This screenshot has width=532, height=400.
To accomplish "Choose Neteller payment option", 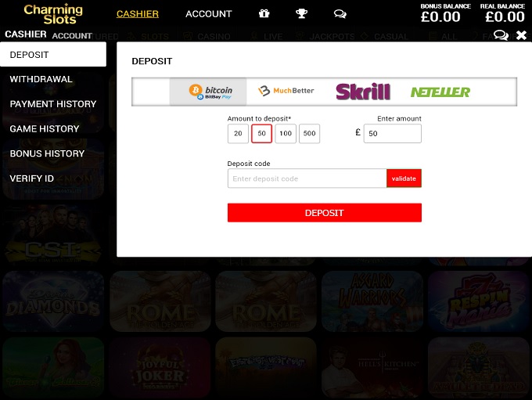I will coord(440,92).
